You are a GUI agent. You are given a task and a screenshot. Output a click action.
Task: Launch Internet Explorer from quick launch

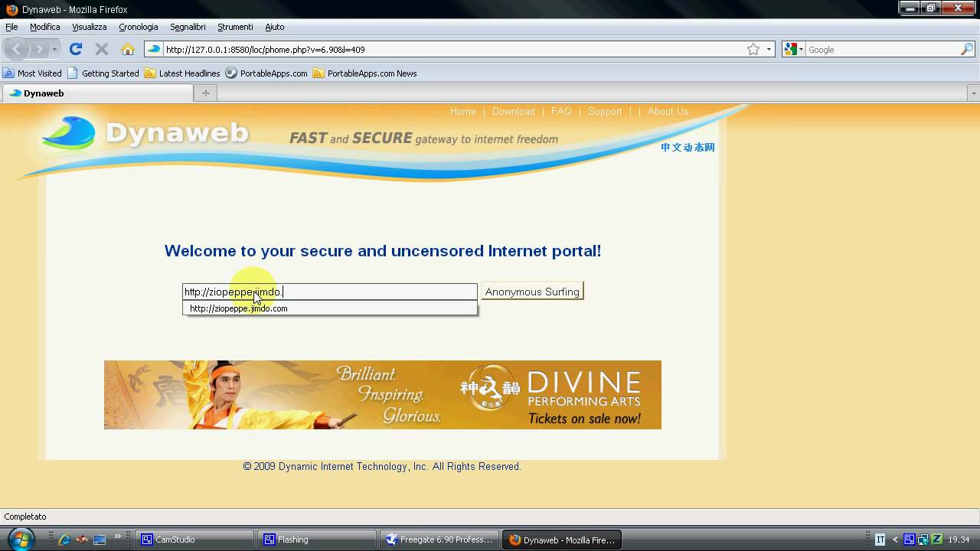64,540
